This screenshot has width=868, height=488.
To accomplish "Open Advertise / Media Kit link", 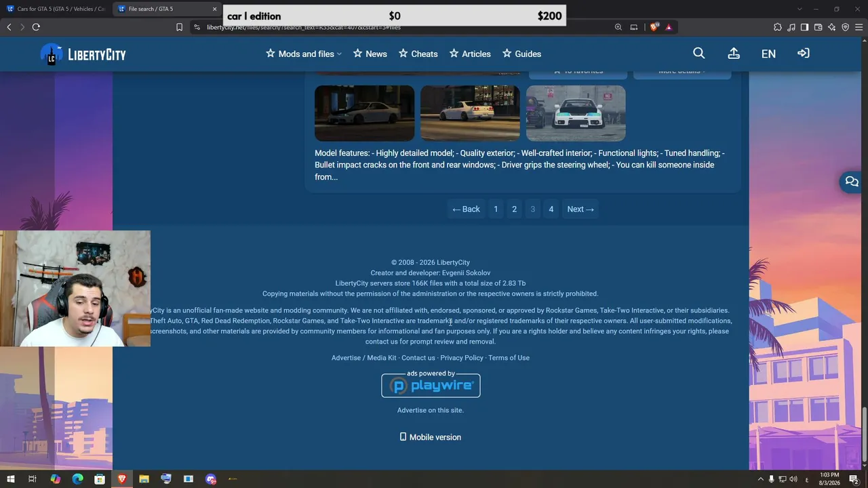I will (x=363, y=358).
